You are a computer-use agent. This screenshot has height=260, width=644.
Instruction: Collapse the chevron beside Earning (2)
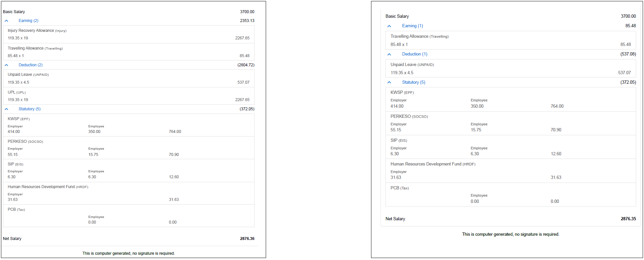click(7, 21)
